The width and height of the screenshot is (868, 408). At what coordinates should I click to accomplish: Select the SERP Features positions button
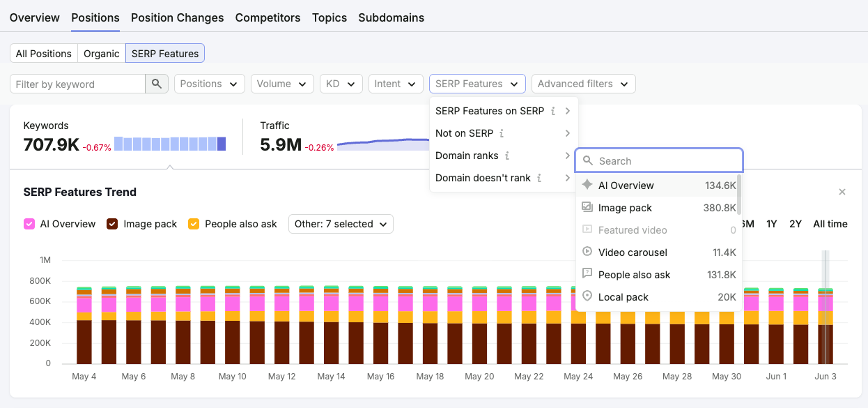165,54
